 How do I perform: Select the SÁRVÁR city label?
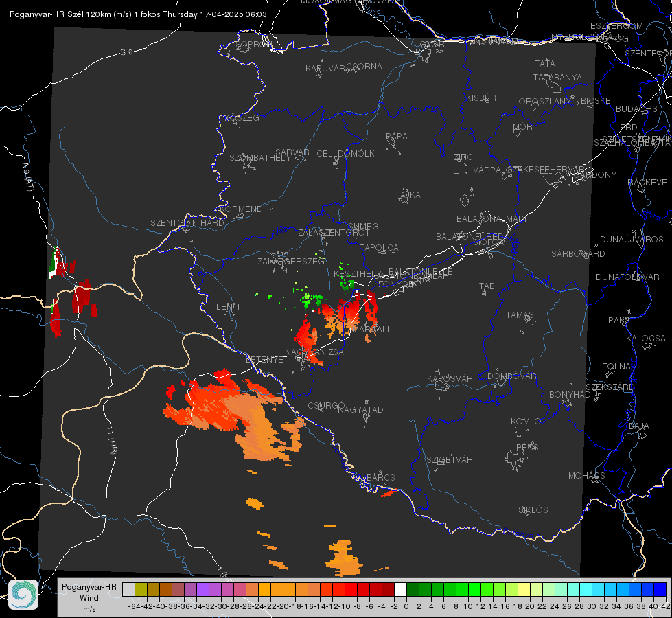(292, 152)
